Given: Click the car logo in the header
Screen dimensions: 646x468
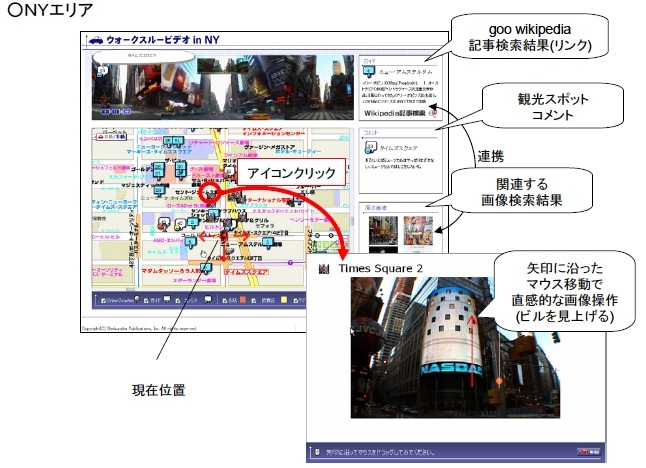Looking at the screenshot, I should click(x=96, y=40).
